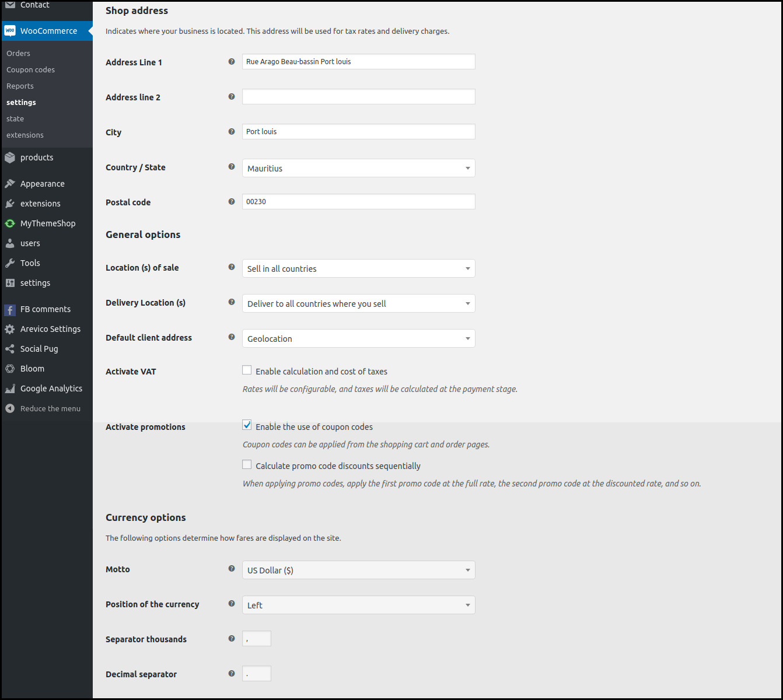Enable calculation and cost of taxes checkbox
The image size is (783, 700).
coord(247,370)
